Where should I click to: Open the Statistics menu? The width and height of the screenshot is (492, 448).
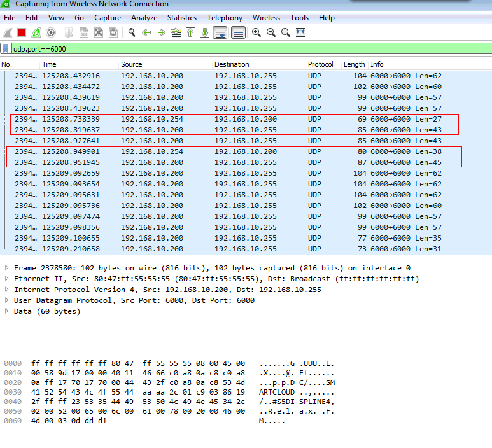(182, 18)
